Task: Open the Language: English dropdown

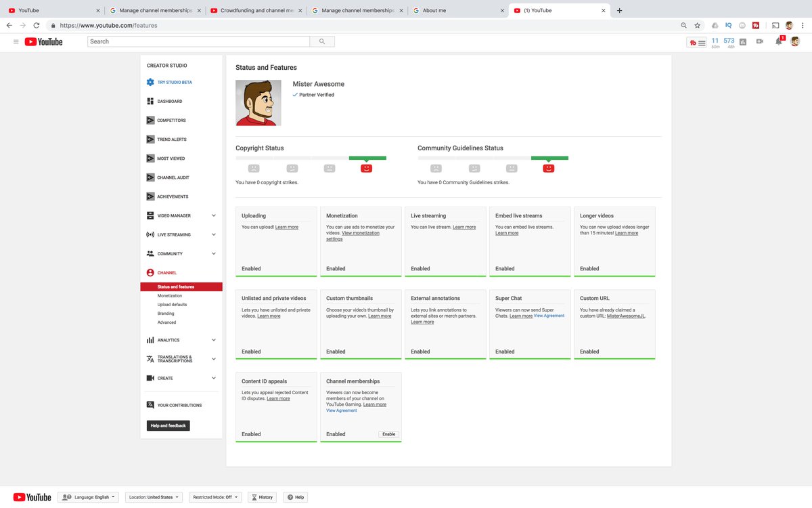Action: (89, 497)
